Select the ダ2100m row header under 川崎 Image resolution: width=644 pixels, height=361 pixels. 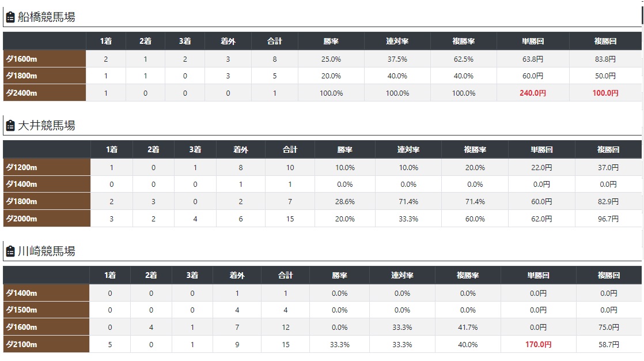point(46,344)
